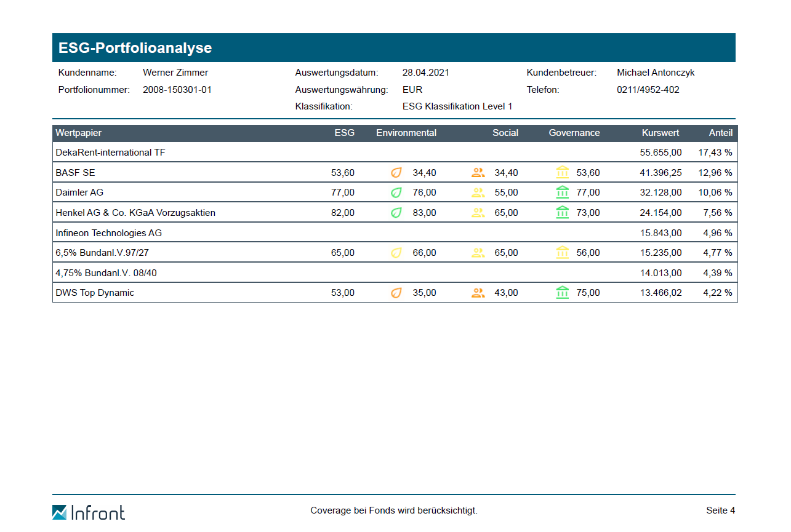Click the ESG-Portfolioanalyse title banner
The width and height of the screenshot is (791, 532).
point(394,48)
